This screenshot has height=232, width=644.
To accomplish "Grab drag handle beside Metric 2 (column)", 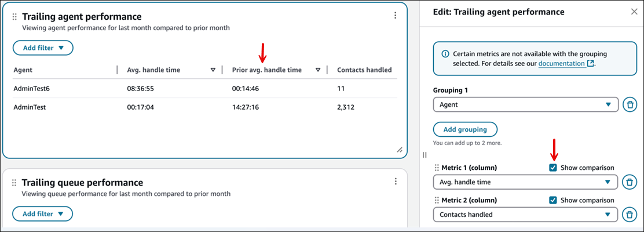I will coord(436,200).
